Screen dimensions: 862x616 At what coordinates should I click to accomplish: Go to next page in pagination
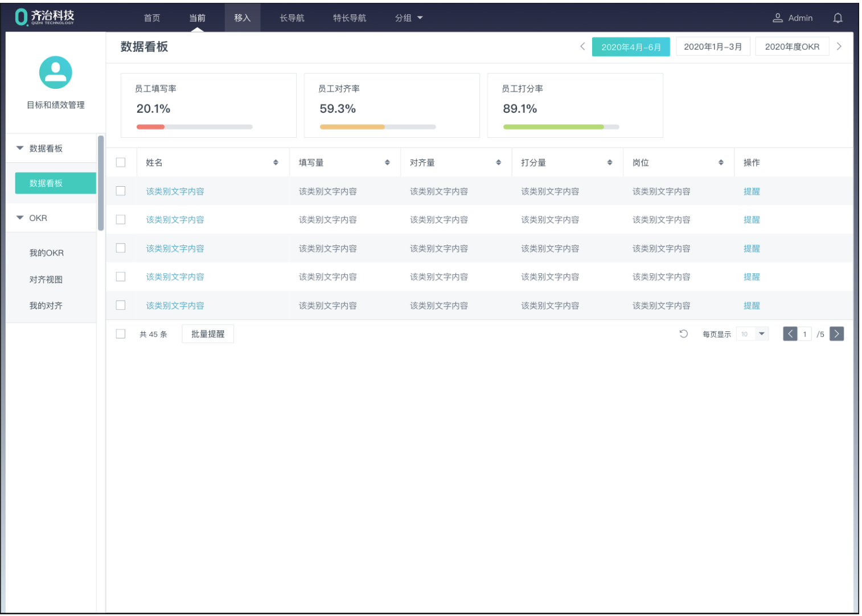point(836,334)
